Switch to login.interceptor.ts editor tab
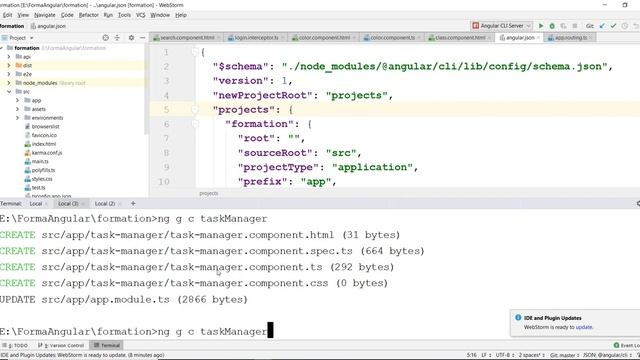Screen dimensions: 640x360 click(256, 38)
